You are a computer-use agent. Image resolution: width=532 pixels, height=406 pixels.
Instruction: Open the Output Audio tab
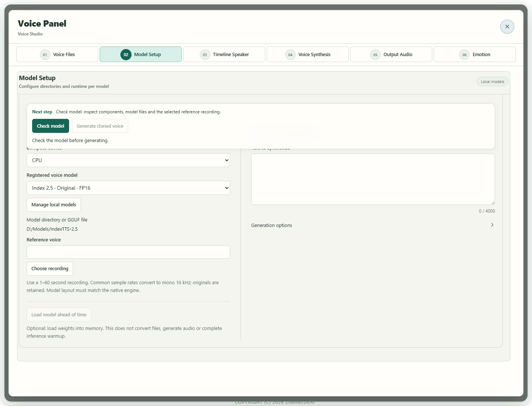[391, 54]
